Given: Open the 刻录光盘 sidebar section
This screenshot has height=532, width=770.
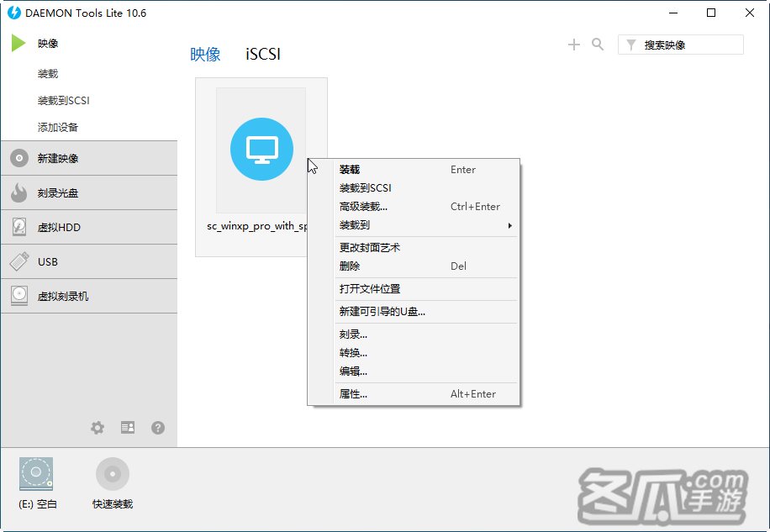Looking at the screenshot, I should click(x=89, y=192).
